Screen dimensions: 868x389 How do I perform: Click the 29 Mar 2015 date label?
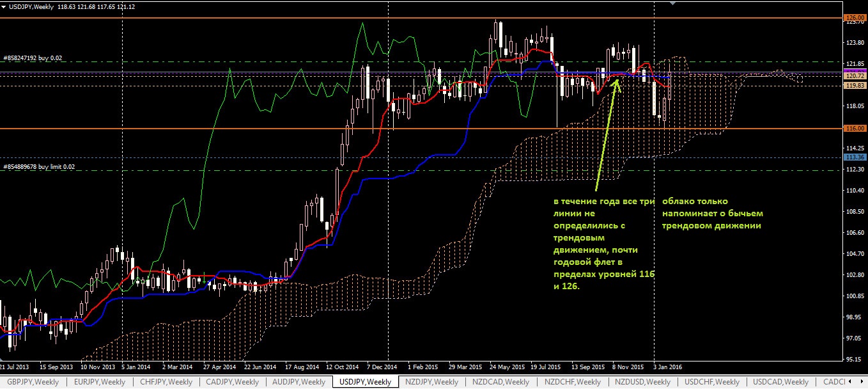click(x=466, y=368)
